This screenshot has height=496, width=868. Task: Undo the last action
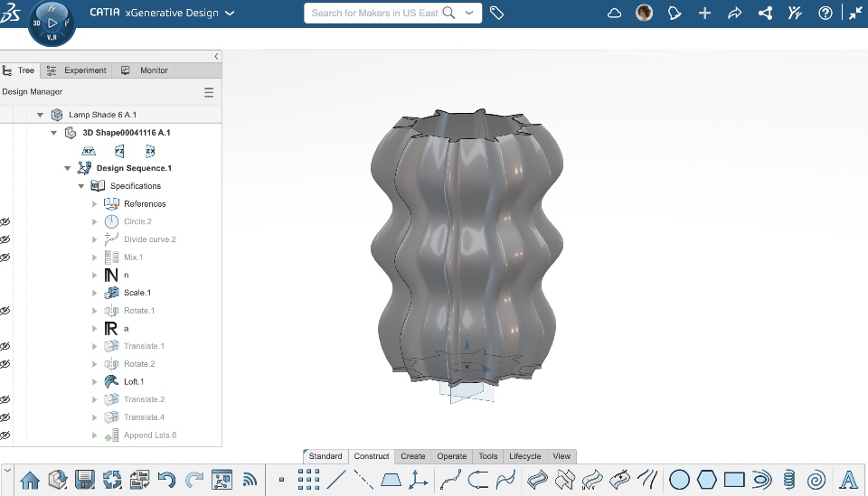(166, 480)
